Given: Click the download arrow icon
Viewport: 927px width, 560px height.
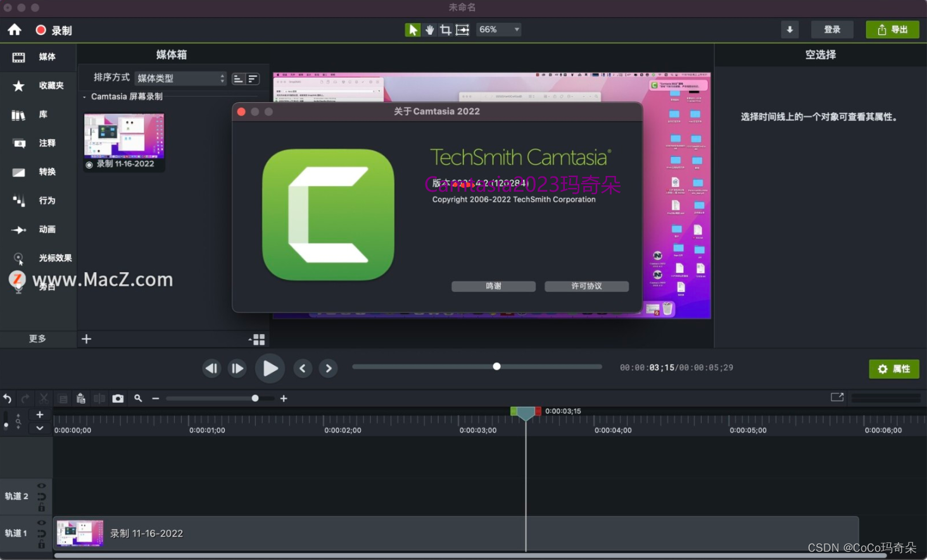Looking at the screenshot, I should point(790,30).
